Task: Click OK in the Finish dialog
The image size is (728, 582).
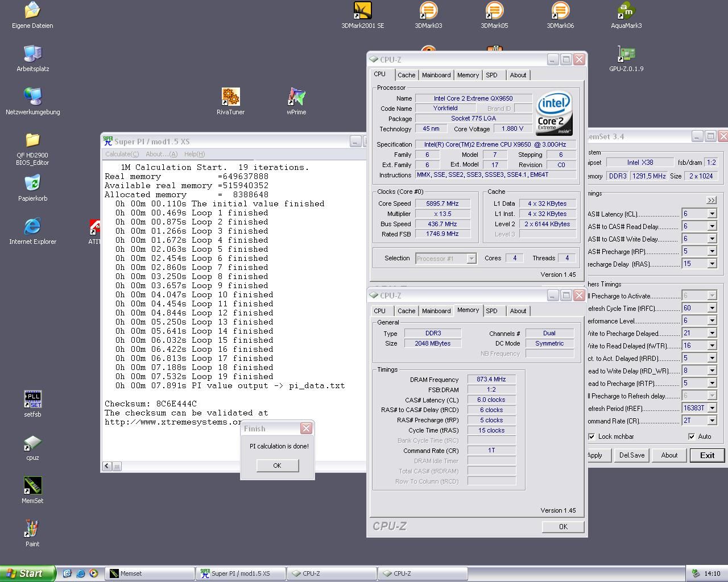Action: click(x=277, y=465)
